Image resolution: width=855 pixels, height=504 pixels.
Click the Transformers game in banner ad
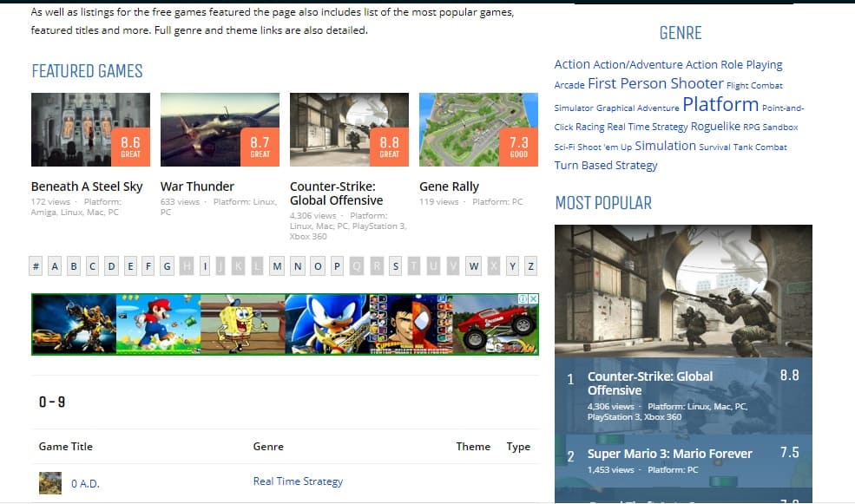[x=74, y=324]
